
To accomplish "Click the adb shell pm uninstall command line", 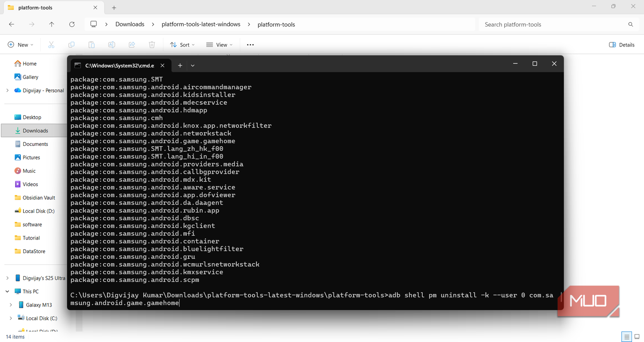I will 312,299.
